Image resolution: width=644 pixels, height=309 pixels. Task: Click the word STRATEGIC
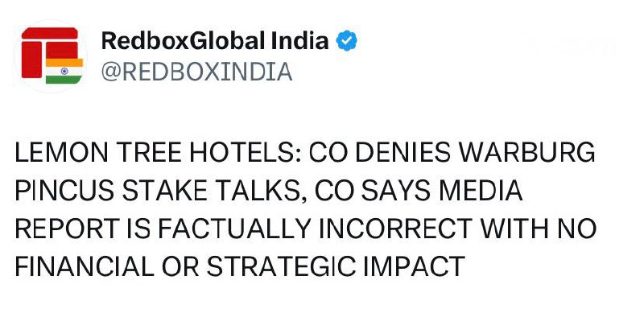281,266
